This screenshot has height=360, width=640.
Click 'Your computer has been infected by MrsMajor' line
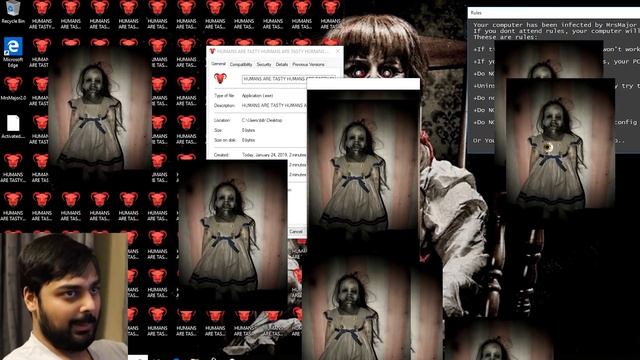[x=555, y=25]
